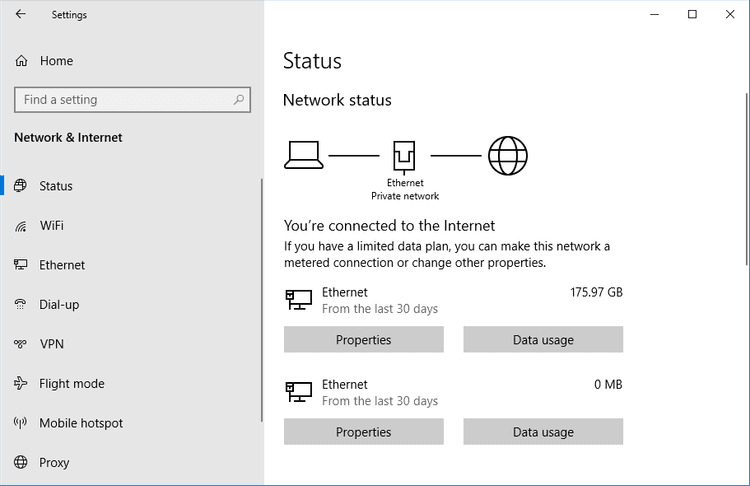
Task: Click the search magnifier icon
Action: coord(238,100)
